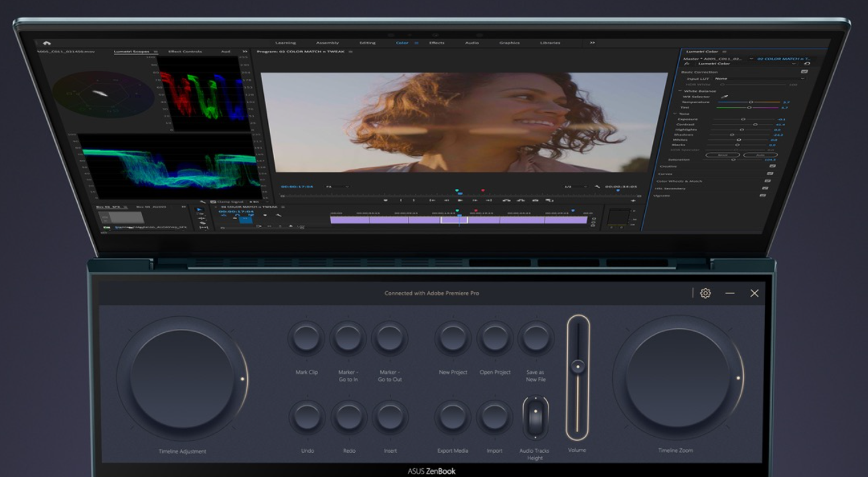Viewport: 868px width, 477px height.
Task: Click the Saturation slider handle
Action: (733, 159)
